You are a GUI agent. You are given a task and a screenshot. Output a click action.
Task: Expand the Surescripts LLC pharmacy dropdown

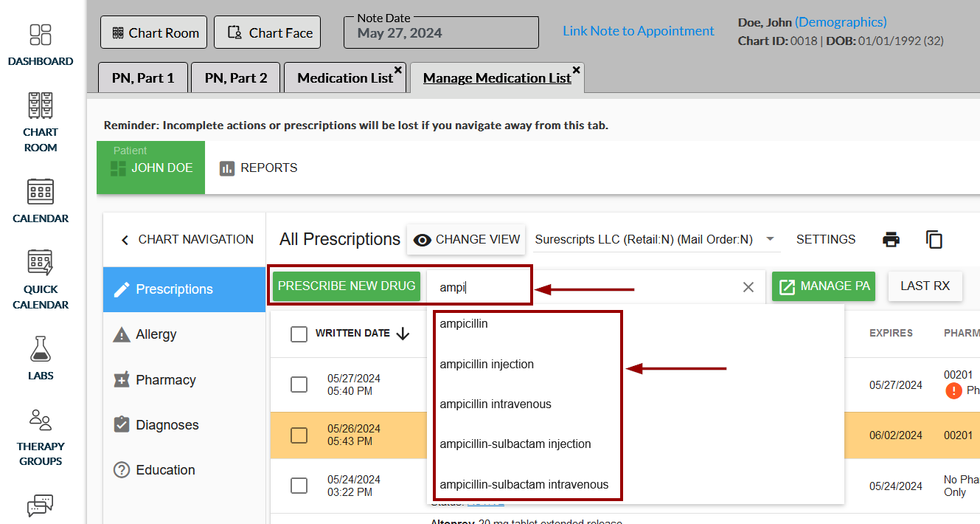coord(770,239)
